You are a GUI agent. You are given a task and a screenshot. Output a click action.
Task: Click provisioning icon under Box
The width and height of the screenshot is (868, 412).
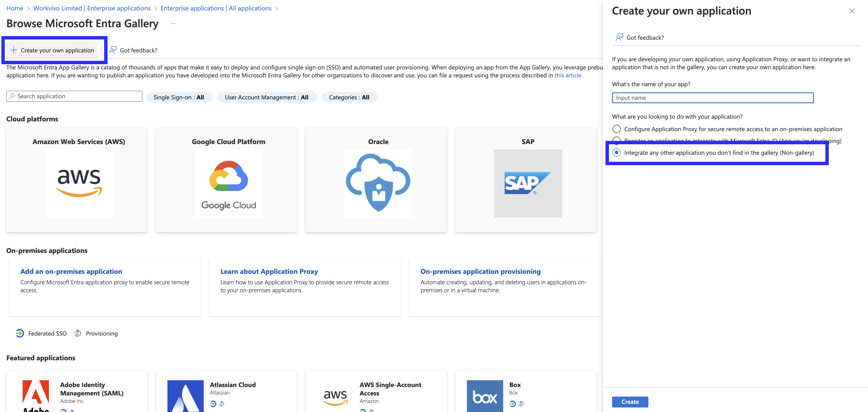(x=521, y=404)
